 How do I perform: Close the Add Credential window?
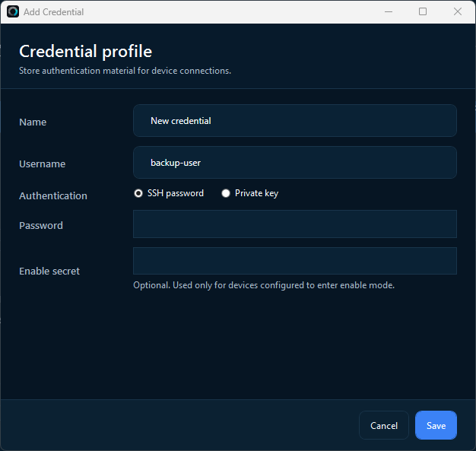pyautogui.click(x=458, y=12)
